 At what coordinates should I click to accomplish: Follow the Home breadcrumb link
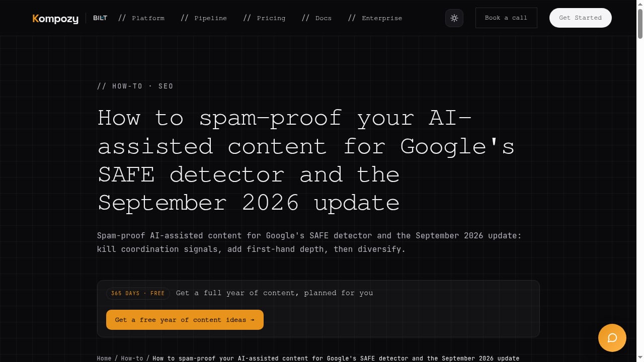point(104,358)
